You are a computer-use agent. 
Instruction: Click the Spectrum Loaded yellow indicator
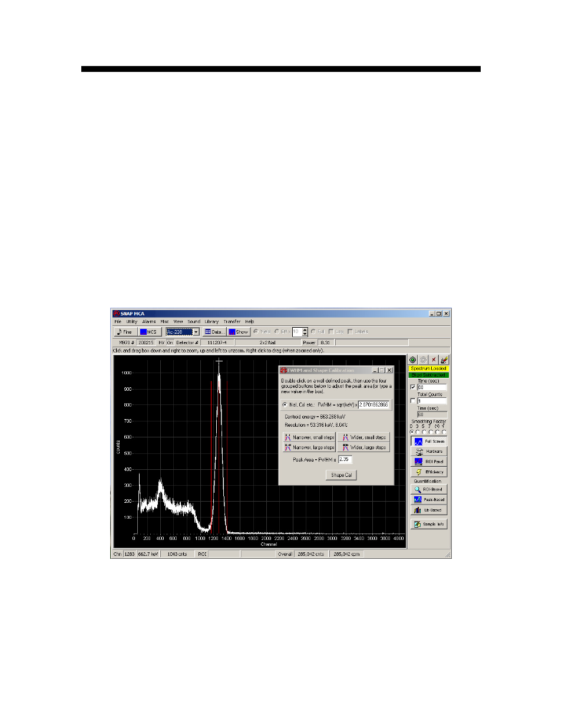(x=428, y=368)
